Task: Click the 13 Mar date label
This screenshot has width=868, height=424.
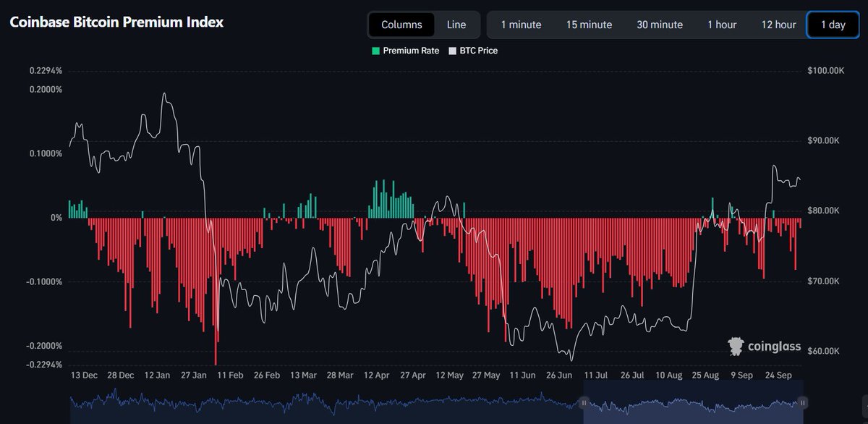Action: [304, 376]
